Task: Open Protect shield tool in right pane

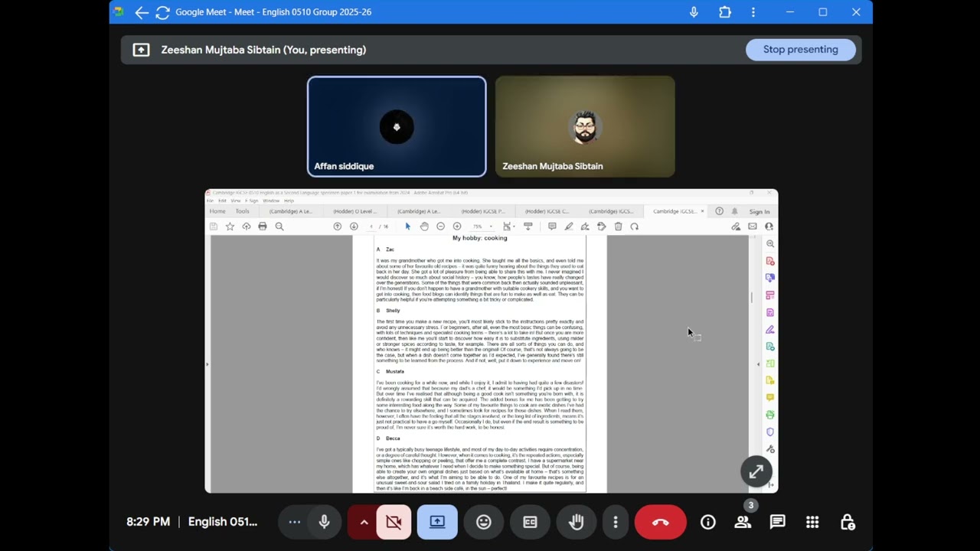Action: coord(770,432)
